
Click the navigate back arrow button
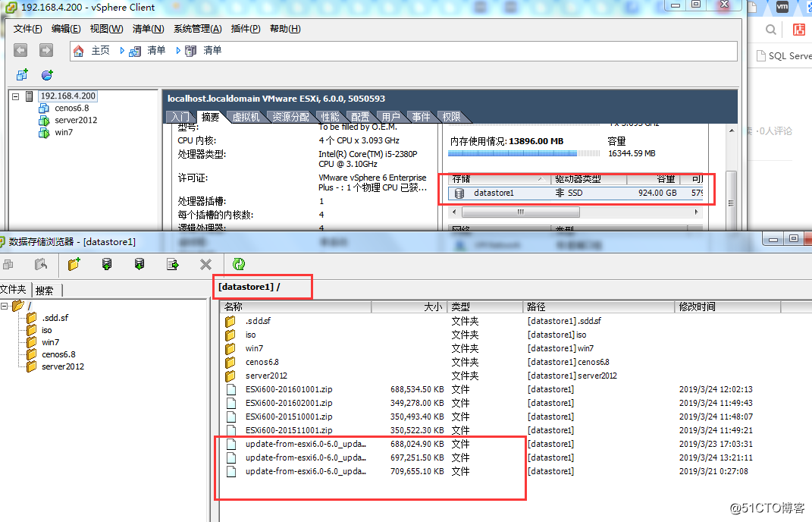click(x=20, y=50)
